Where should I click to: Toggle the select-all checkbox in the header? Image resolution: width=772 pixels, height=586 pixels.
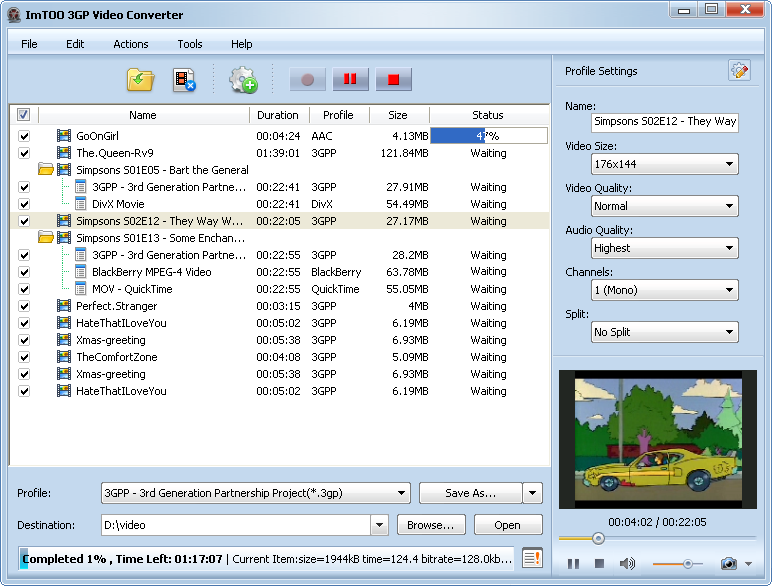(23, 115)
